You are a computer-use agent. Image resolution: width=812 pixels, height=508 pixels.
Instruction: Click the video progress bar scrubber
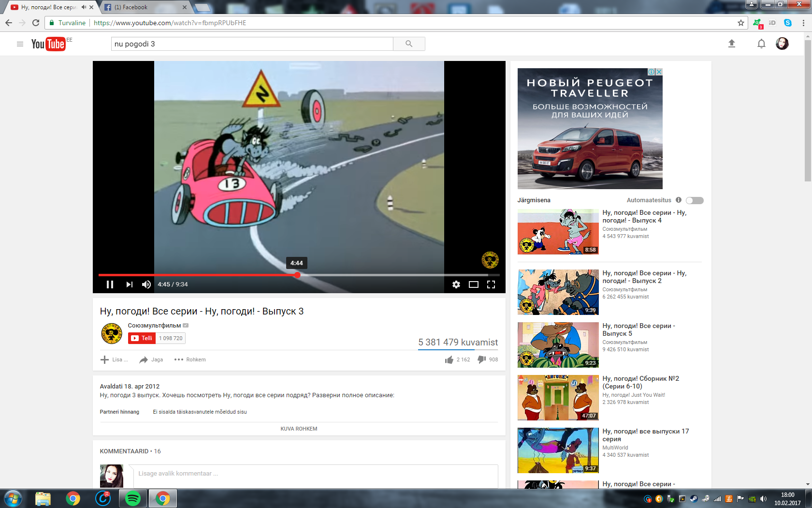[297, 275]
